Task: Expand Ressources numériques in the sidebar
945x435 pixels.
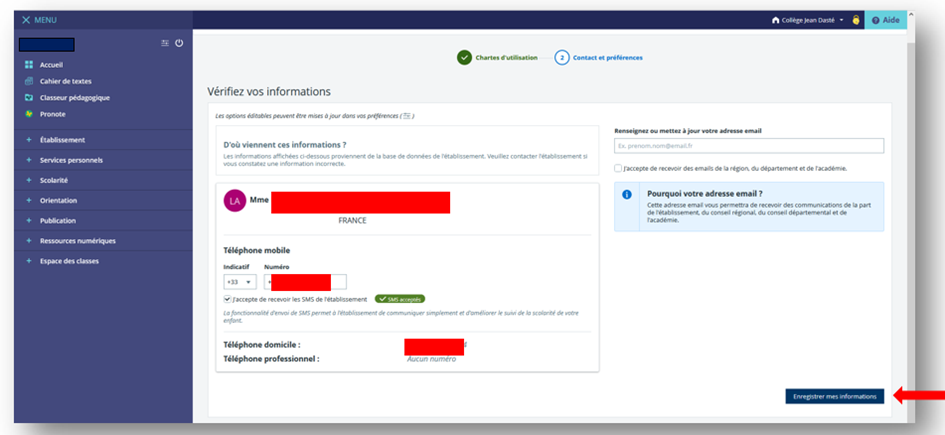Action: click(77, 241)
